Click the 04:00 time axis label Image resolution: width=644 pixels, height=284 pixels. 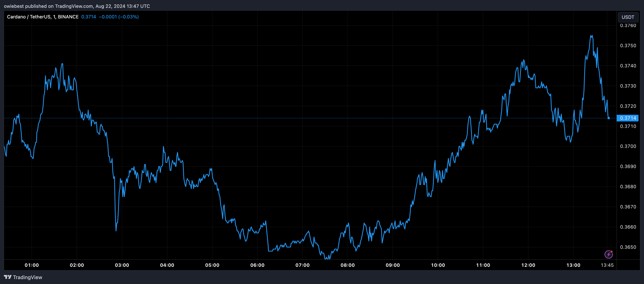(x=167, y=265)
